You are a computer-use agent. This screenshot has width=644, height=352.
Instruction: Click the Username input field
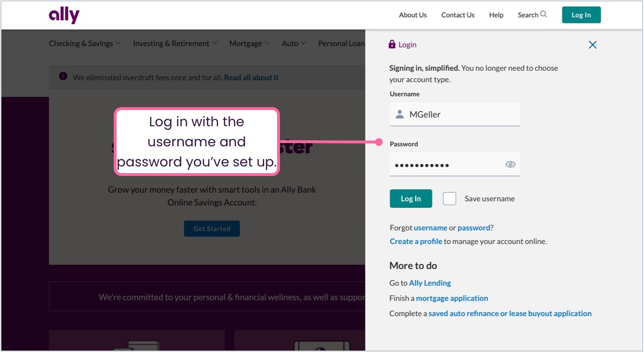pos(455,114)
